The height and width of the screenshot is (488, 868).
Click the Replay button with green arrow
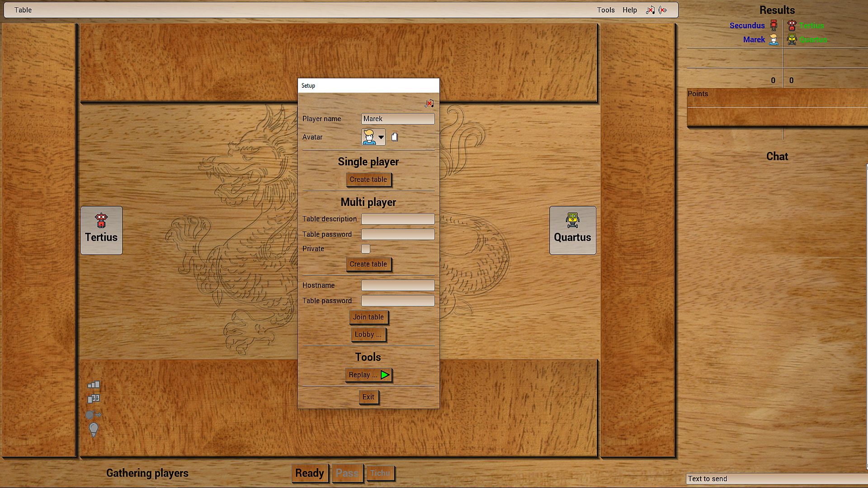[368, 375]
